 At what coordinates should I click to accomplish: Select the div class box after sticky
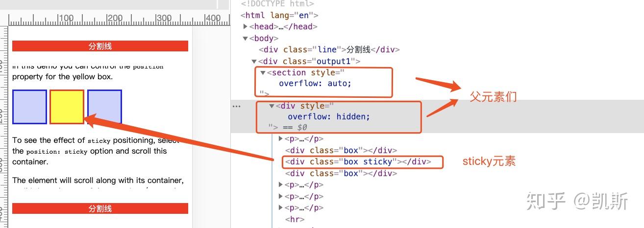pyautogui.click(x=341, y=173)
